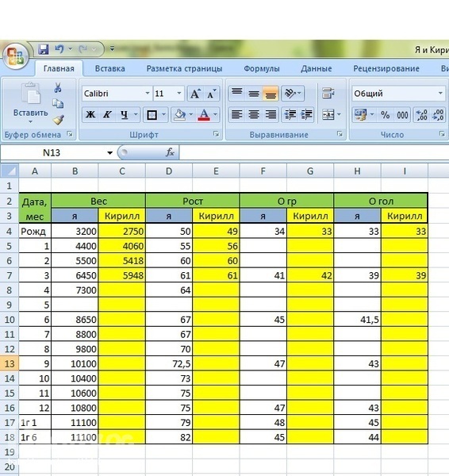Screen dimensions: 449x476
Task: Apply fill color with paint bucket
Action: tap(180, 115)
